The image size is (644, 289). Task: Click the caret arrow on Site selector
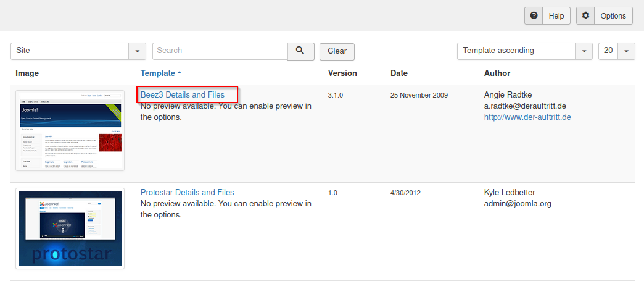(x=136, y=51)
